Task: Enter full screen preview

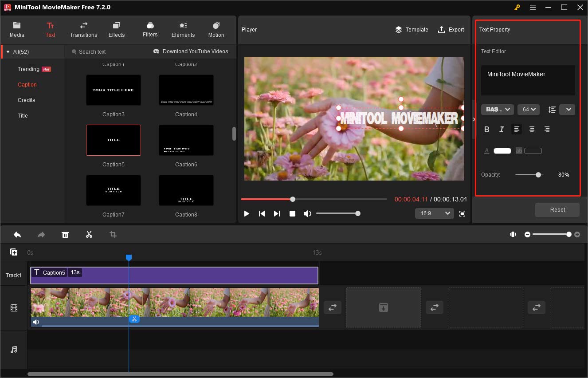Action: pyautogui.click(x=462, y=214)
